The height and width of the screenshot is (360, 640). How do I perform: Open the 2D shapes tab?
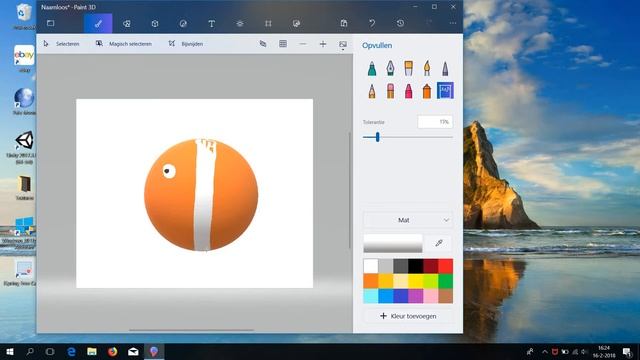pos(127,24)
